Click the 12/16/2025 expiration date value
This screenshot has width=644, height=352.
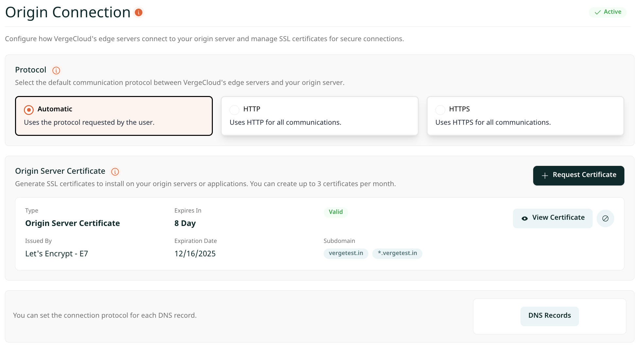coord(195,254)
